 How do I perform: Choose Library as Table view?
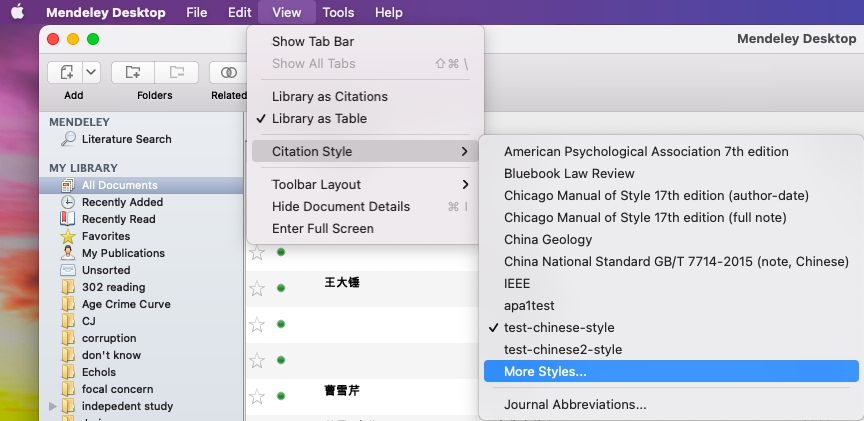tap(365, 118)
